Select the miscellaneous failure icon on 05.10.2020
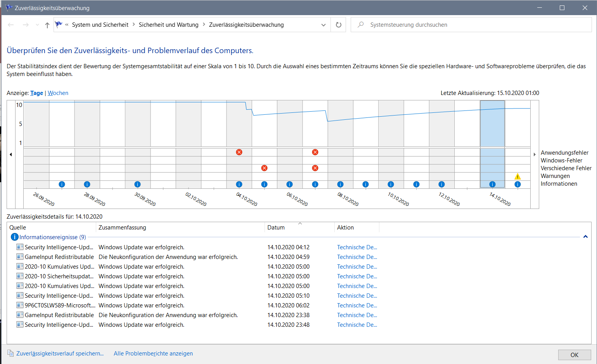597x364 pixels. [264, 168]
